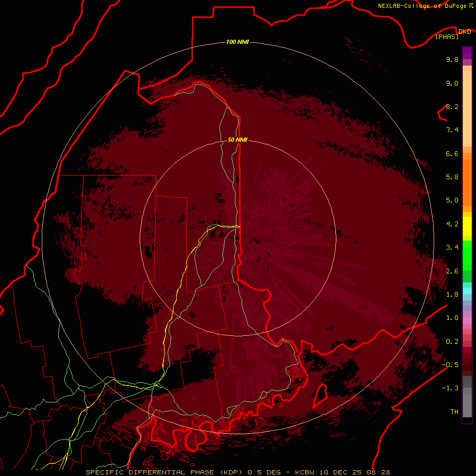476x476 pixels.
Task: Select the pink band of the color bar
Action: (467, 321)
